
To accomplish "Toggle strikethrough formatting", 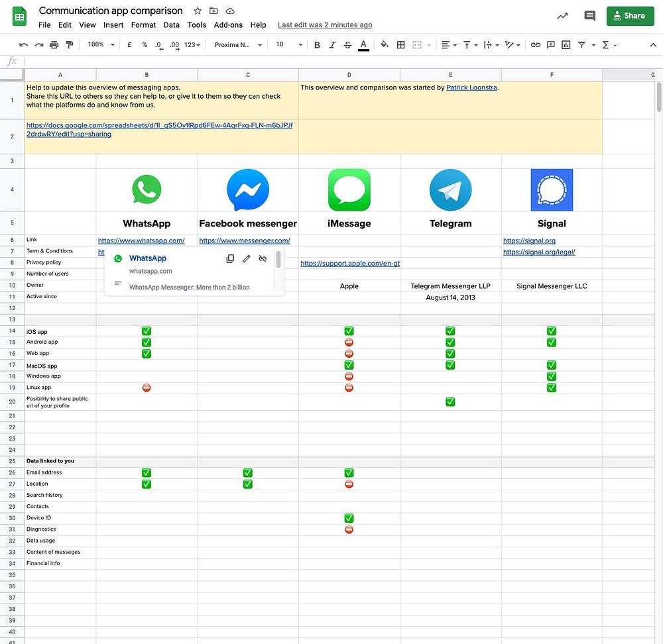I will [347, 45].
